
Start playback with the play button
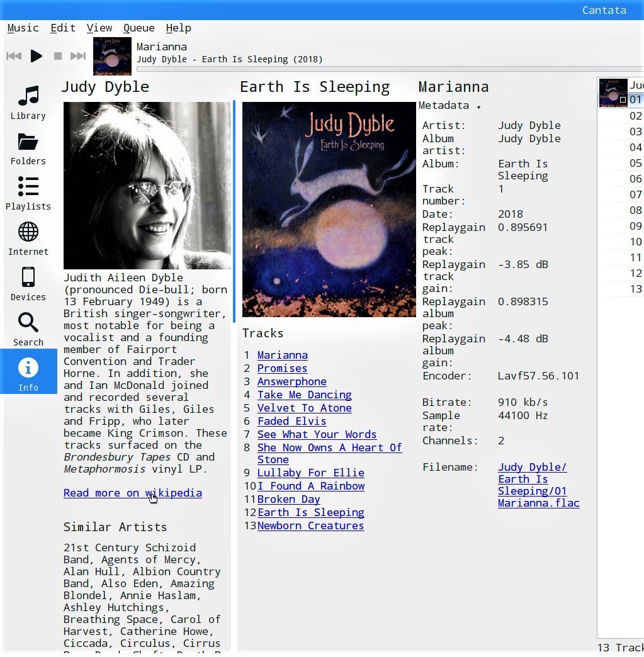coord(37,56)
